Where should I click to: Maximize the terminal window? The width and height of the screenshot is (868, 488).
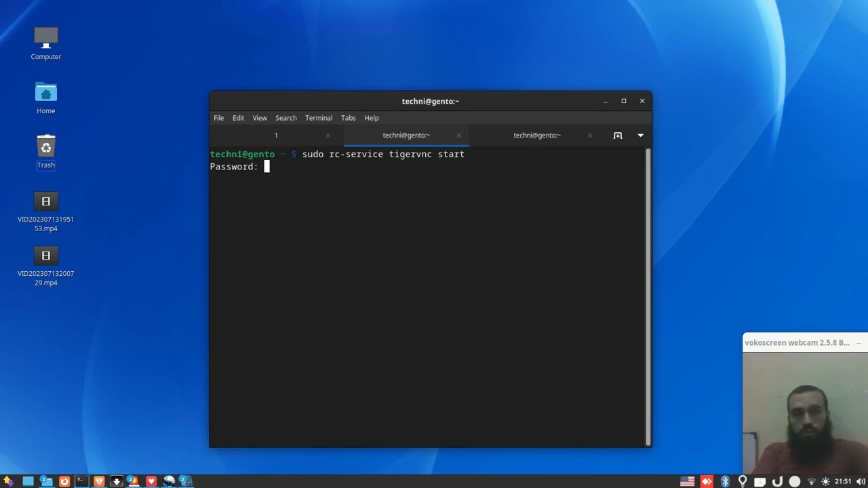[x=624, y=101]
